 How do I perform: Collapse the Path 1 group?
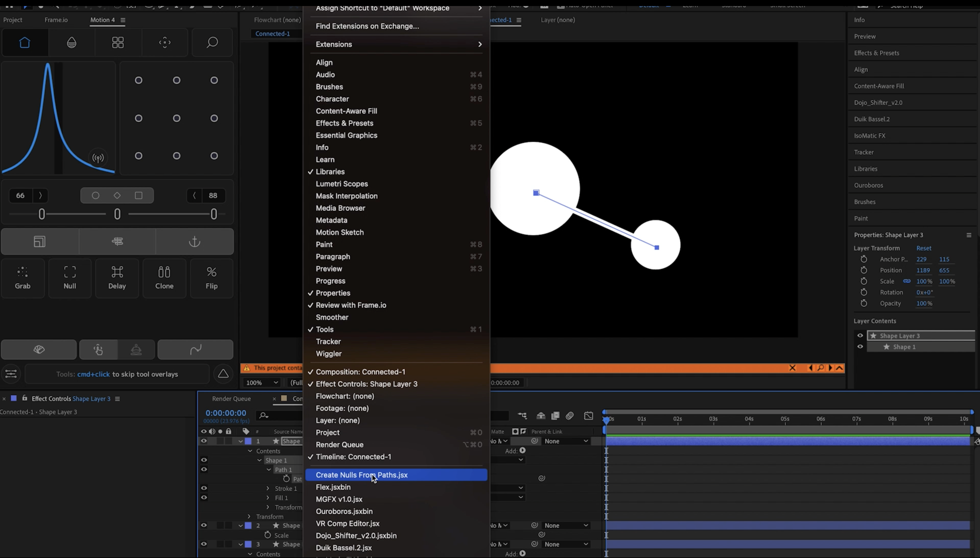coord(268,469)
